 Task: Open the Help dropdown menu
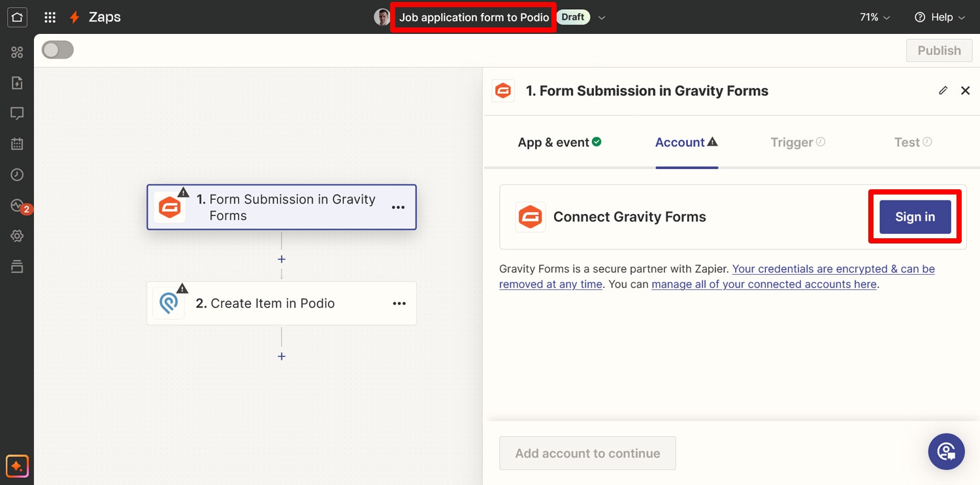point(940,18)
